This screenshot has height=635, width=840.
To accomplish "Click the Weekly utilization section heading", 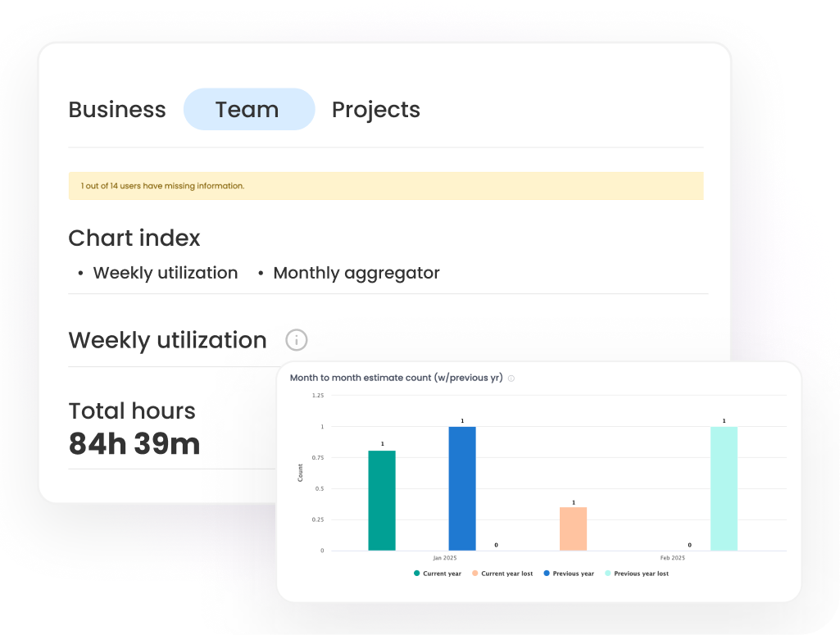I will click(x=167, y=340).
